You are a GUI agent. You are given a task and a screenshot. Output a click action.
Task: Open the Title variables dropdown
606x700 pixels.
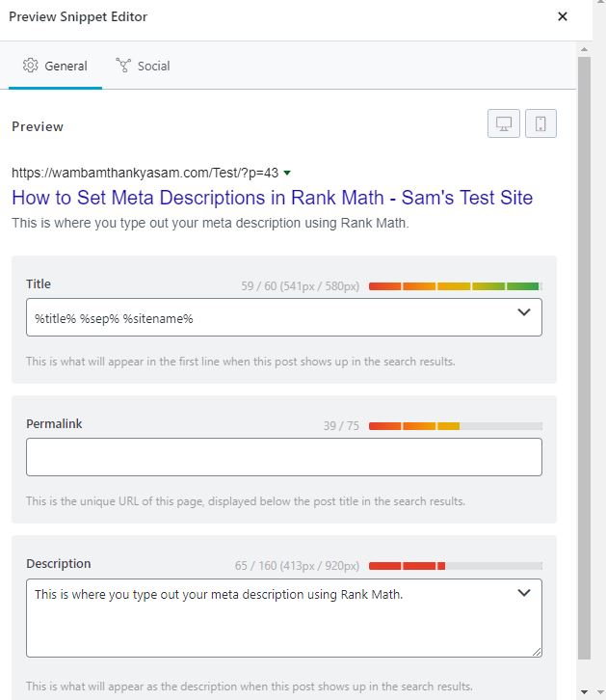tap(524, 312)
